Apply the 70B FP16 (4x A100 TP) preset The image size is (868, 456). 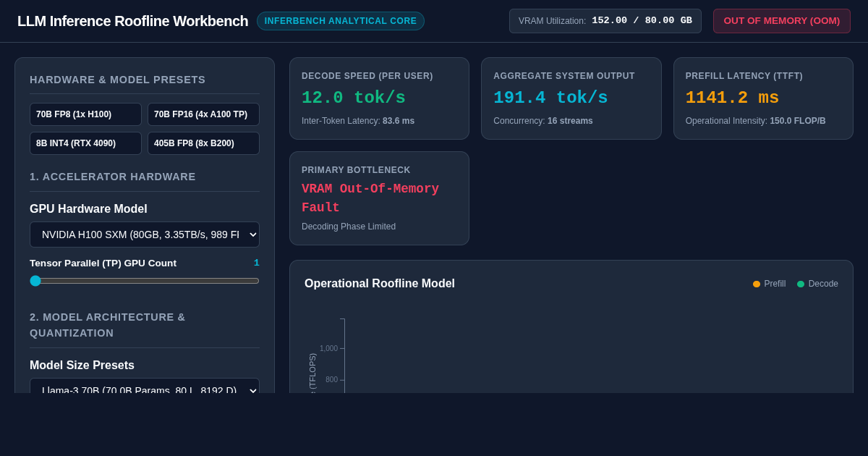[x=203, y=114]
